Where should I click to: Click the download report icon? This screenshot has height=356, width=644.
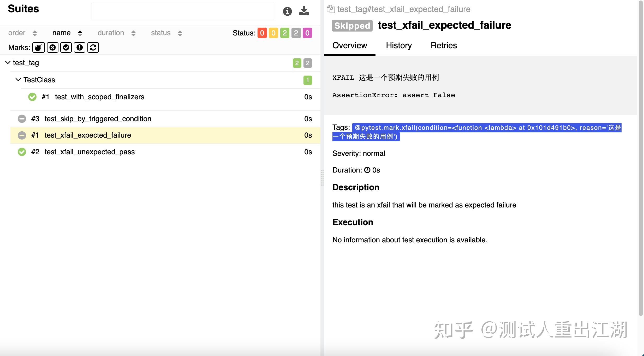(x=304, y=11)
